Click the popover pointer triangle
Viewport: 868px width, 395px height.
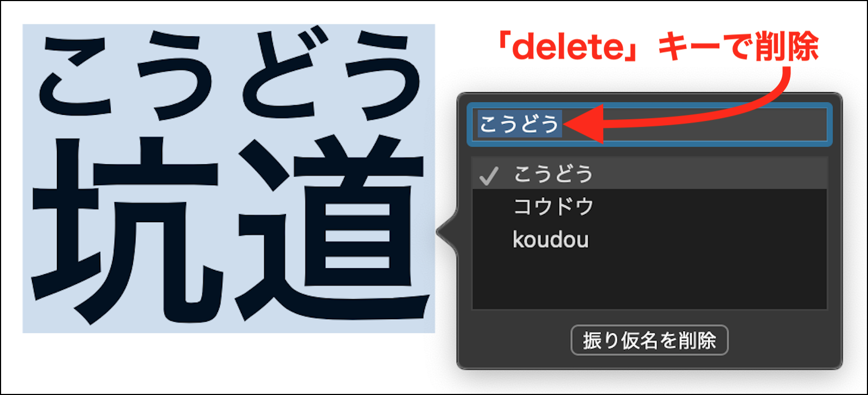pos(447,232)
